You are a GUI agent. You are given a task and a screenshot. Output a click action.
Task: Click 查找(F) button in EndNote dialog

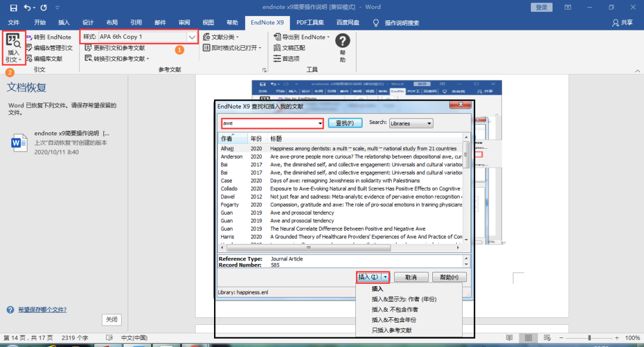345,123
